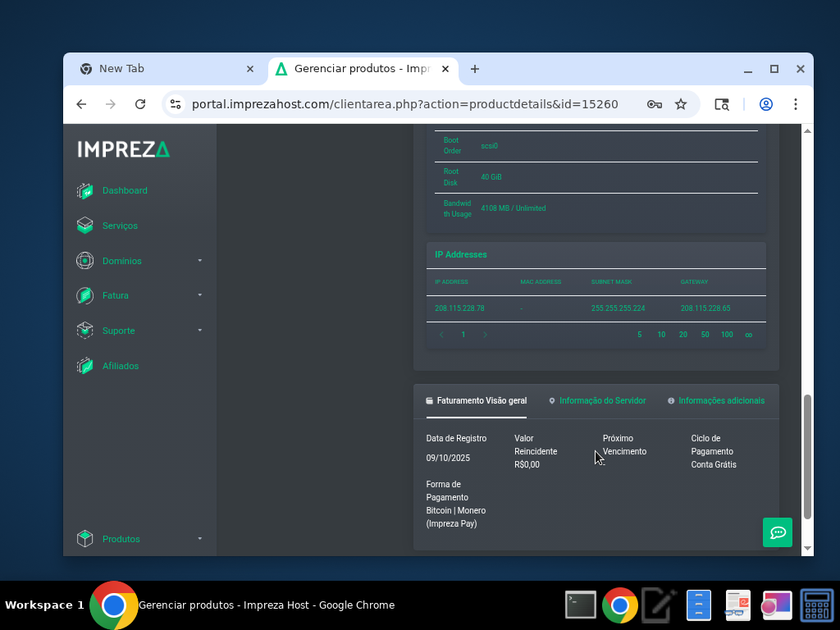Open a new browser tab with plus
The image size is (840, 630).
(x=475, y=69)
